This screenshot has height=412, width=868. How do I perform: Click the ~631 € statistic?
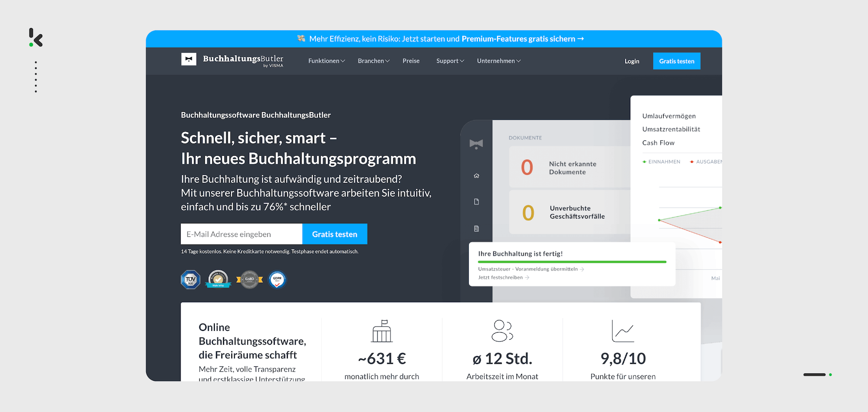(x=382, y=359)
